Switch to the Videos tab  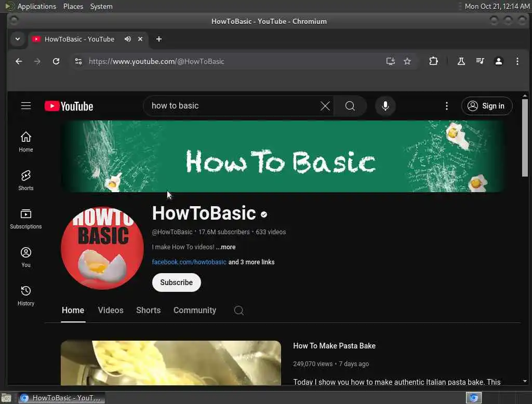click(x=111, y=310)
